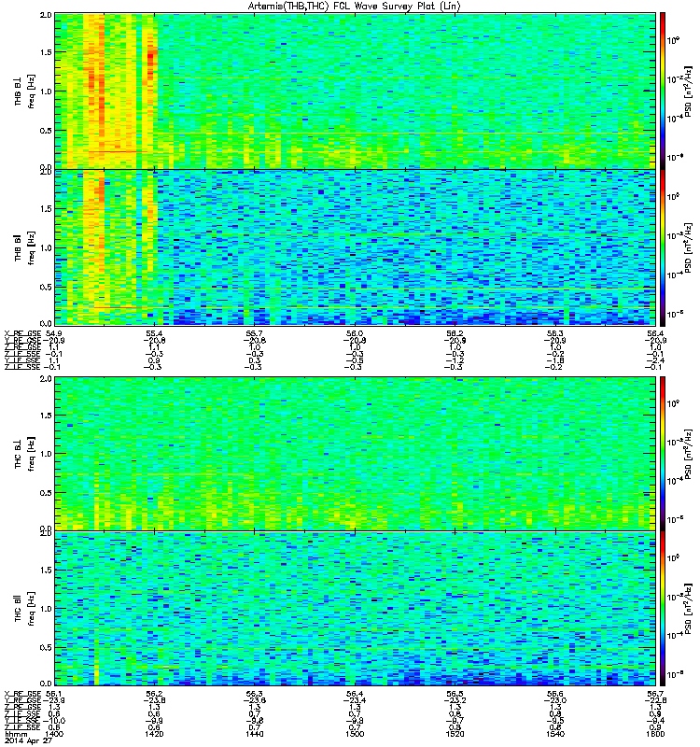
Task: Click the THB B-perpendicular spectrogram panel
Action: (355, 91)
